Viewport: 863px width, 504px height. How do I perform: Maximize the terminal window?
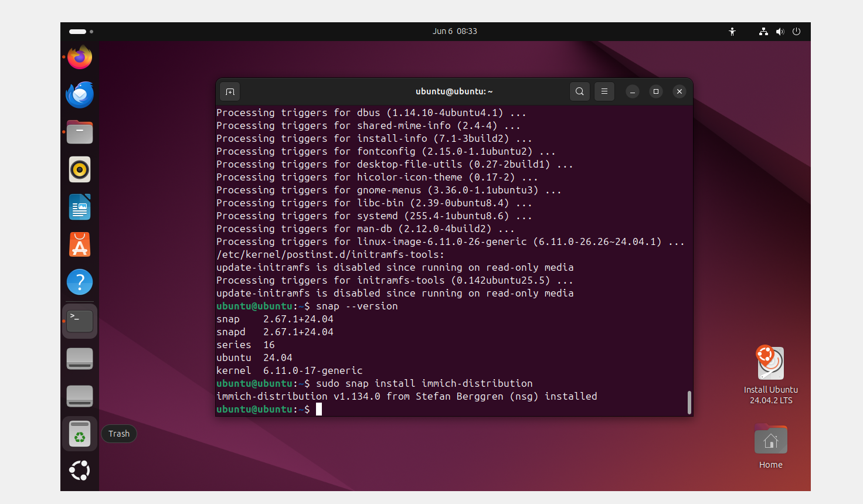[656, 91]
